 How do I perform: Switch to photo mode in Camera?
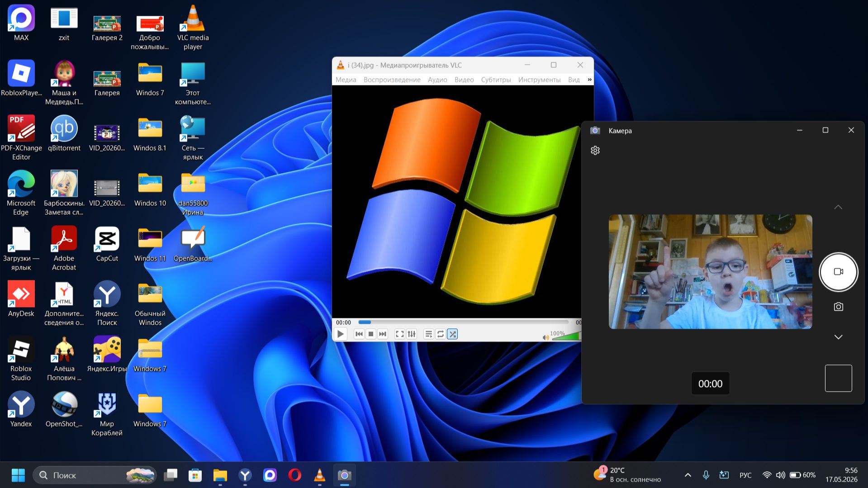point(839,307)
